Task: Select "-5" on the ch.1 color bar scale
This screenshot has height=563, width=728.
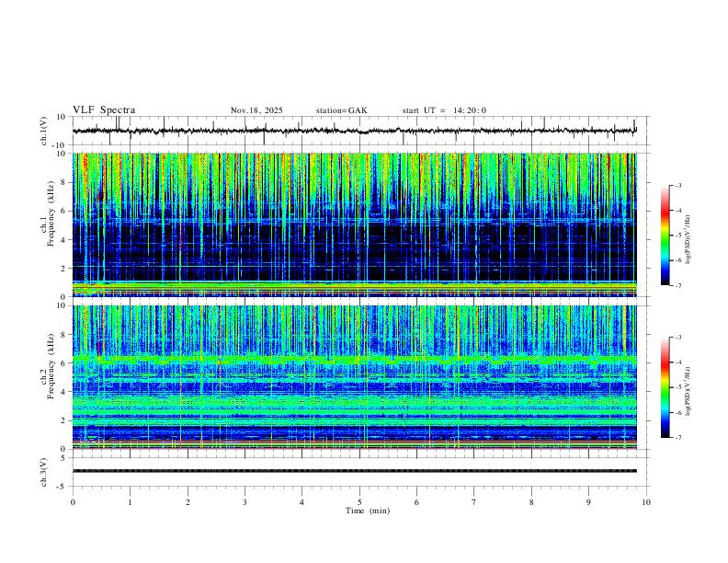Action: coord(677,236)
